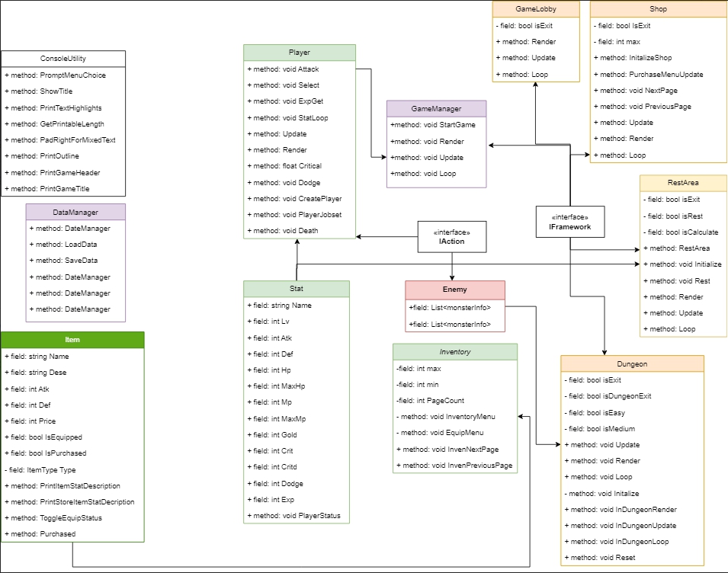
Task: Click the string Dese field in Item
Action: click(72, 373)
